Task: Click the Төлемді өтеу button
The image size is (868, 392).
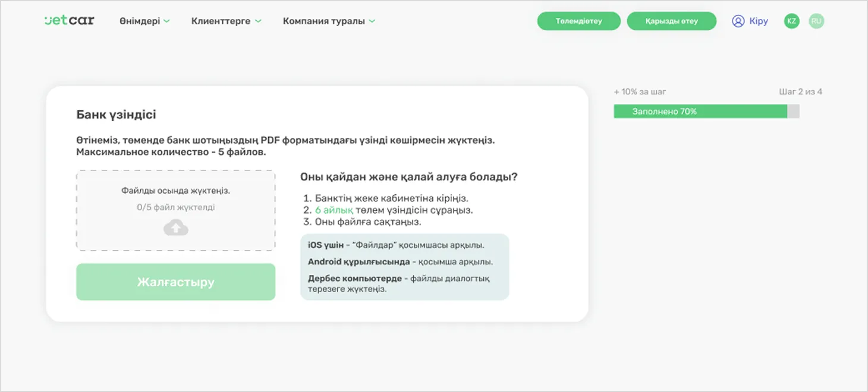Action: pyautogui.click(x=578, y=20)
